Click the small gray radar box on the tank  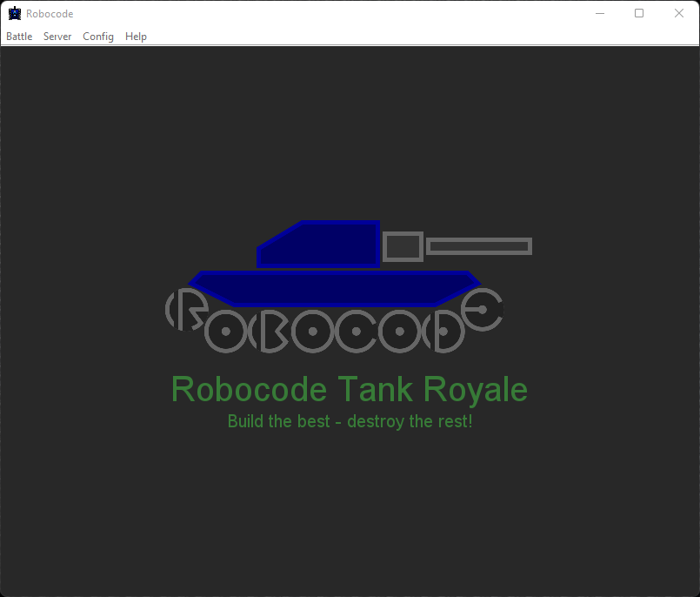point(402,246)
